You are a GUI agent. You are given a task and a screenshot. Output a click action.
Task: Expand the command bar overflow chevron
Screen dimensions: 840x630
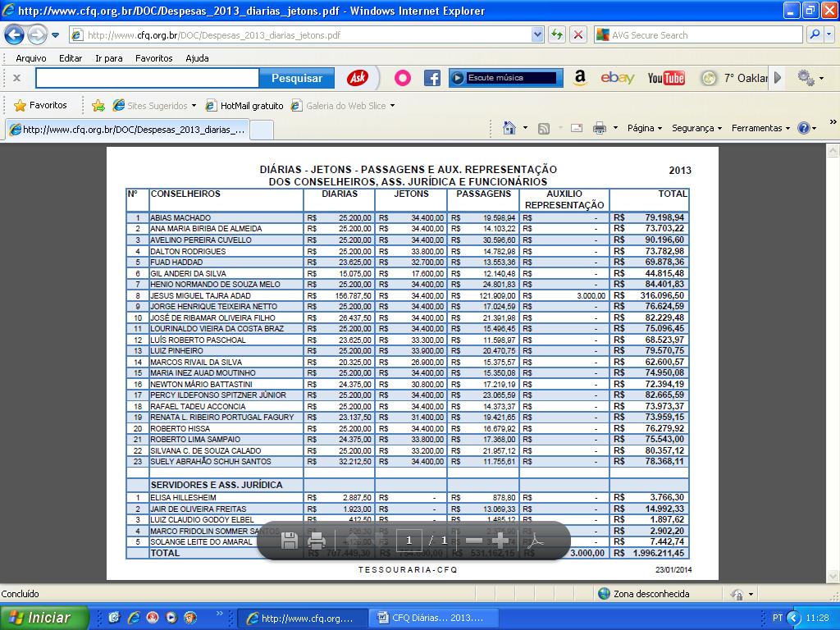tap(833, 122)
